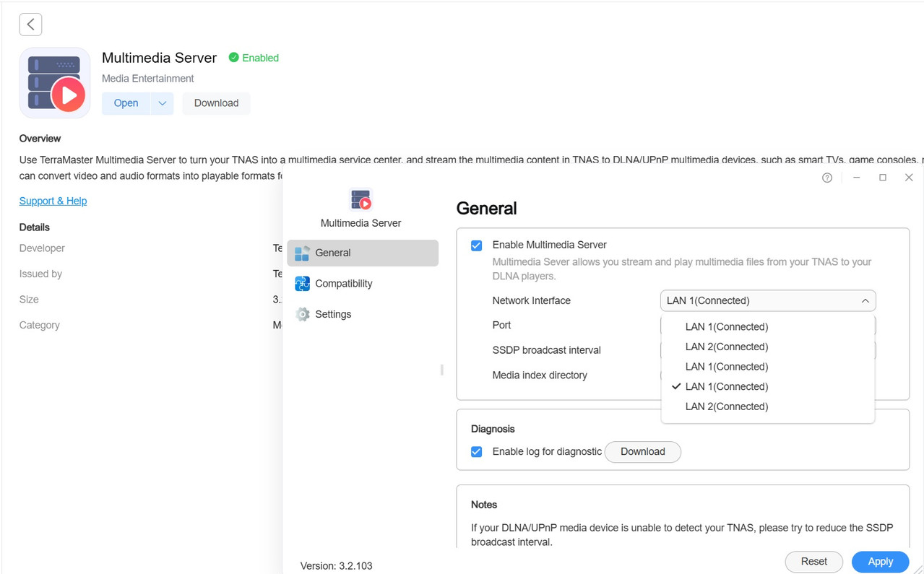Click the Open button for Multimedia Server
Image resolution: width=924 pixels, height=574 pixels.
click(x=126, y=103)
